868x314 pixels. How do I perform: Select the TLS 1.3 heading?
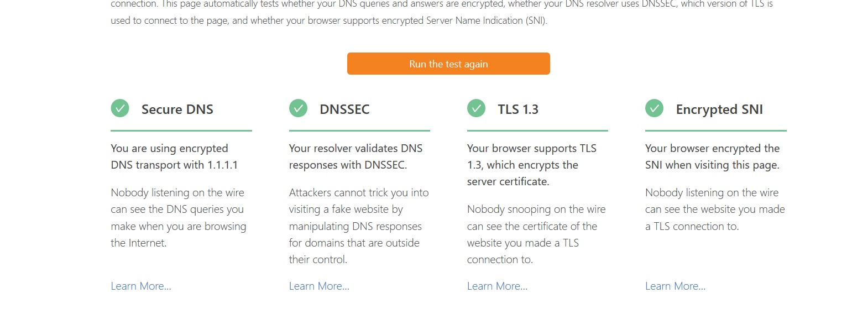[x=518, y=109]
